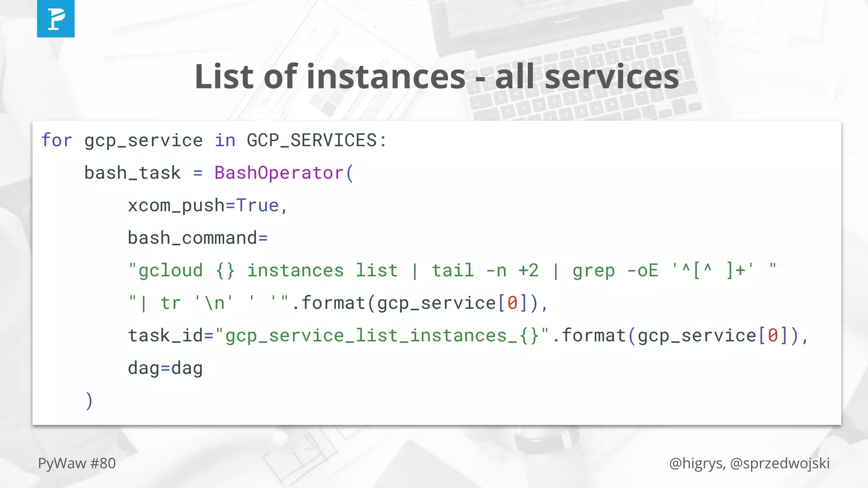The width and height of the screenshot is (868, 488).
Task: Click the 'BashOperator(' text in the code
Action: pos(284,173)
